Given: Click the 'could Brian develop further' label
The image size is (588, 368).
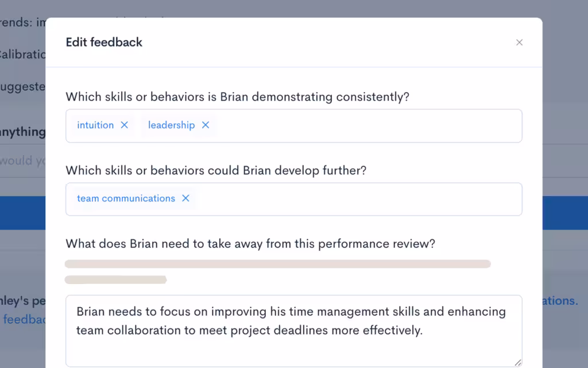Looking at the screenshot, I should click(216, 170).
